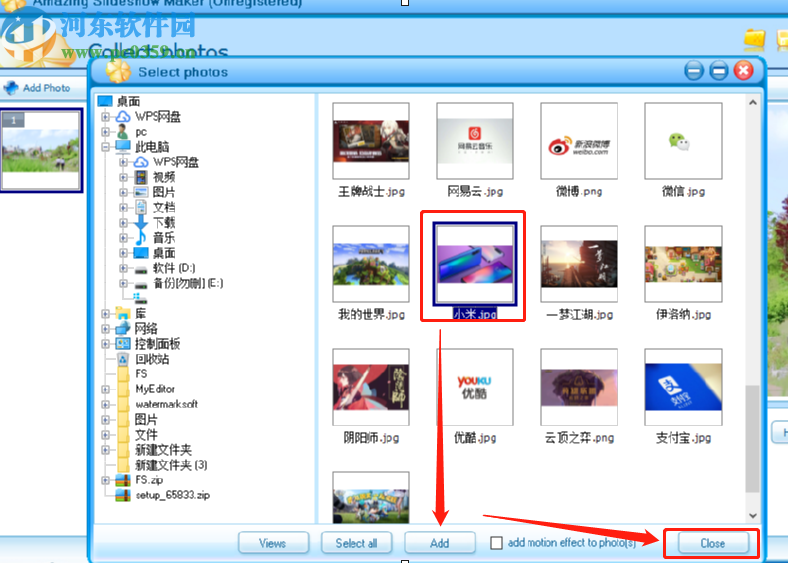Select the 王牌战士.jpg thumbnail

point(371,141)
